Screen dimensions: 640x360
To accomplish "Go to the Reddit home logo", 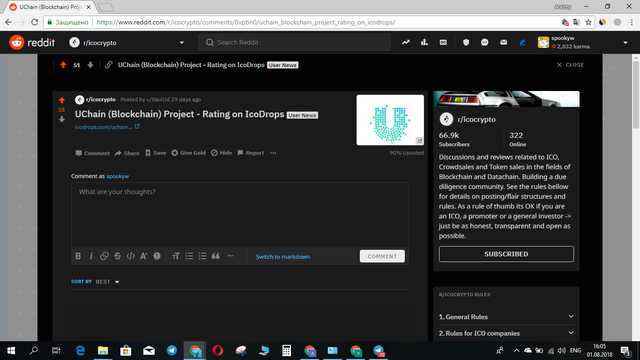I will pos(32,42).
